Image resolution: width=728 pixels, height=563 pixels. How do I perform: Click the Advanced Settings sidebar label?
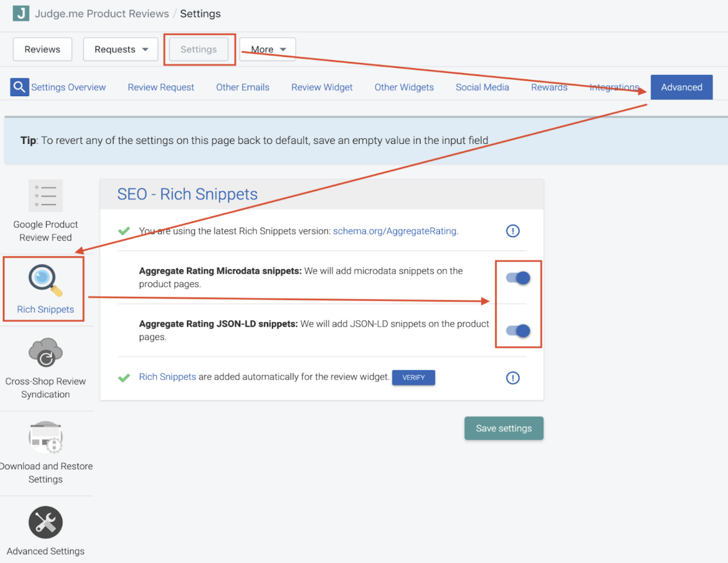coord(45,552)
